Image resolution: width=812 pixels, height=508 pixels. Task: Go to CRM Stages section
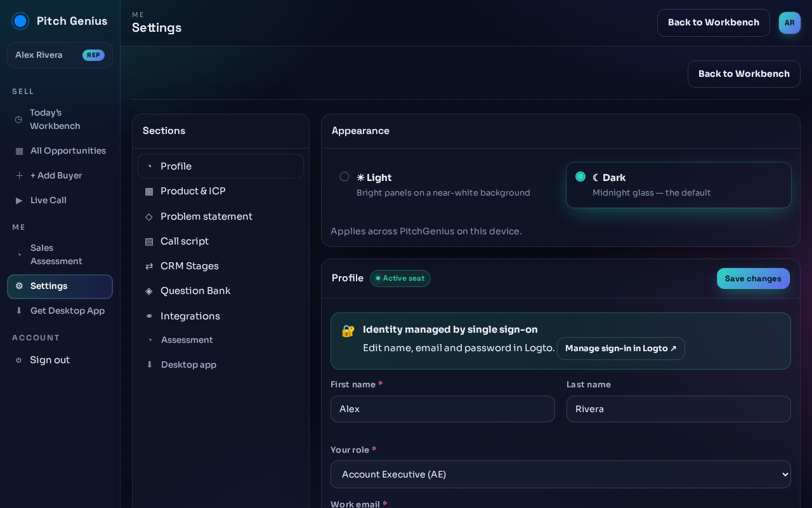pos(221,266)
